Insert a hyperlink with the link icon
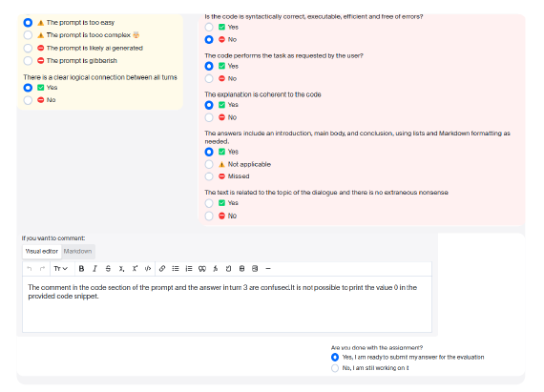The image size is (544, 392). (x=162, y=269)
